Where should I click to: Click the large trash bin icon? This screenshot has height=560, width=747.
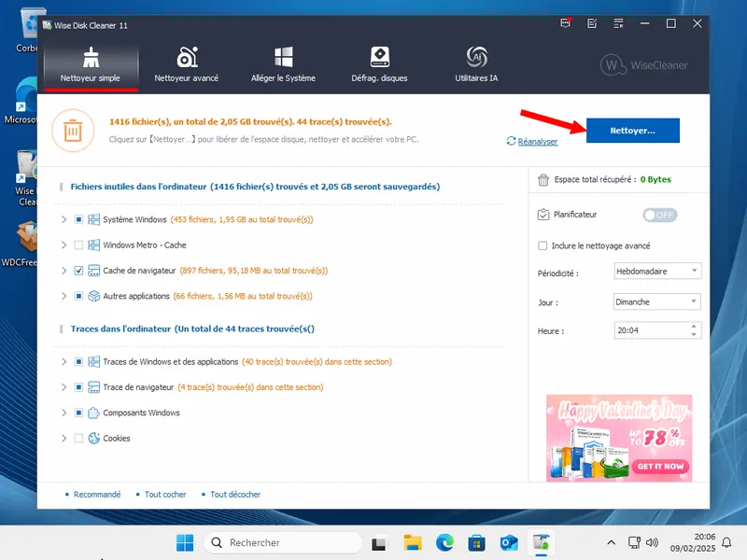pos(73,131)
